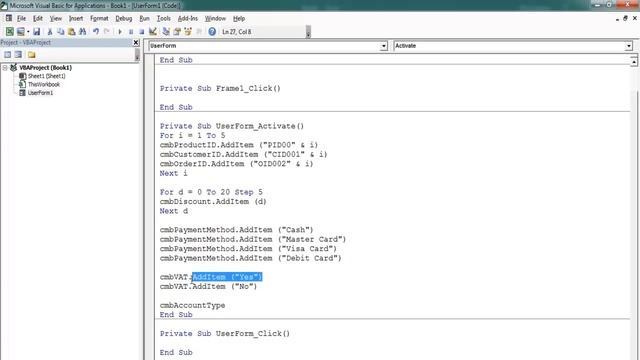Click the cmbDiscount.AddItem (d) line
640x360 pixels.
coord(213,202)
